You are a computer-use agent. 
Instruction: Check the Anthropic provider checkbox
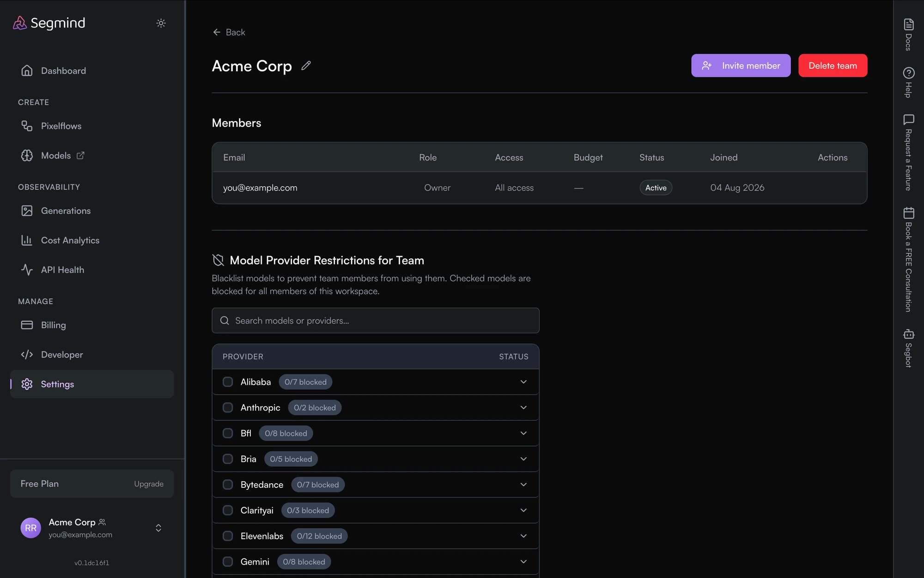(228, 408)
